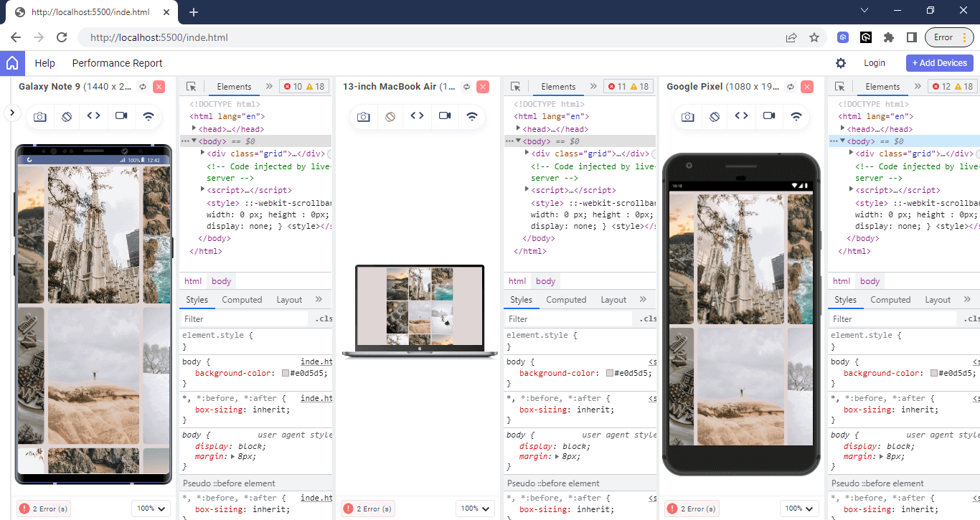Open the code inspector for Google Pixel
Screen dimensions: 980x520
click(x=742, y=116)
